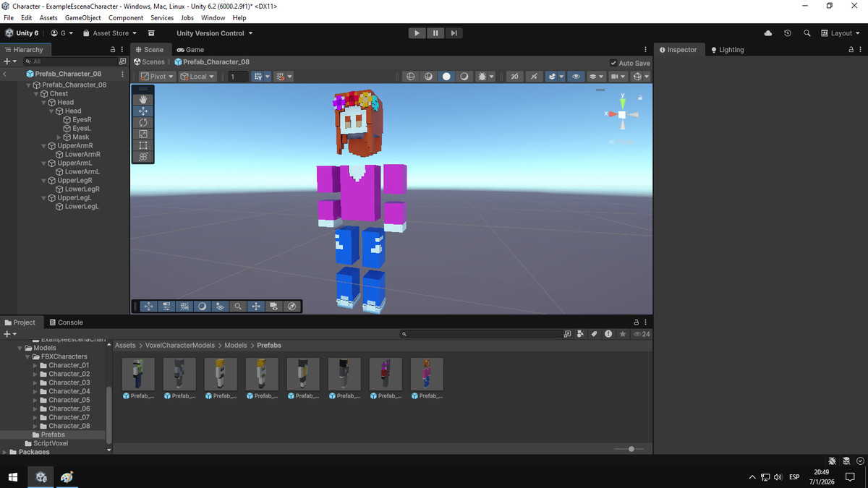Activate the Rotate tool

[x=142, y=122]
